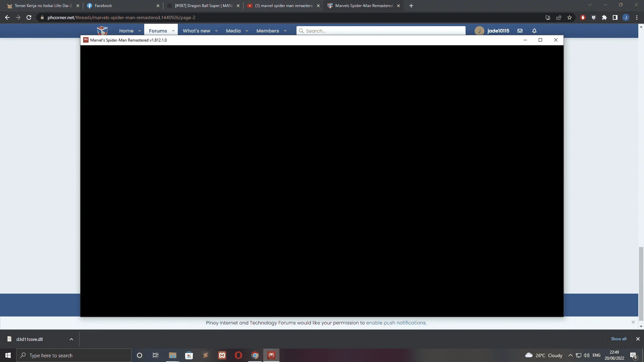Open the tab search chevron in Chrome
This screenshot has height=362, width=644.
590,5
